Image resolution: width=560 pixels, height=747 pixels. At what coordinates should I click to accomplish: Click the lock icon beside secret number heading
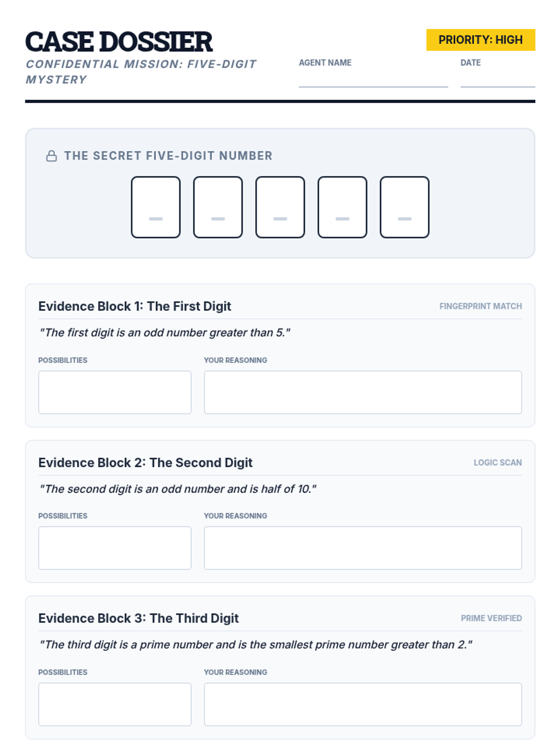(x=51, y=156)
